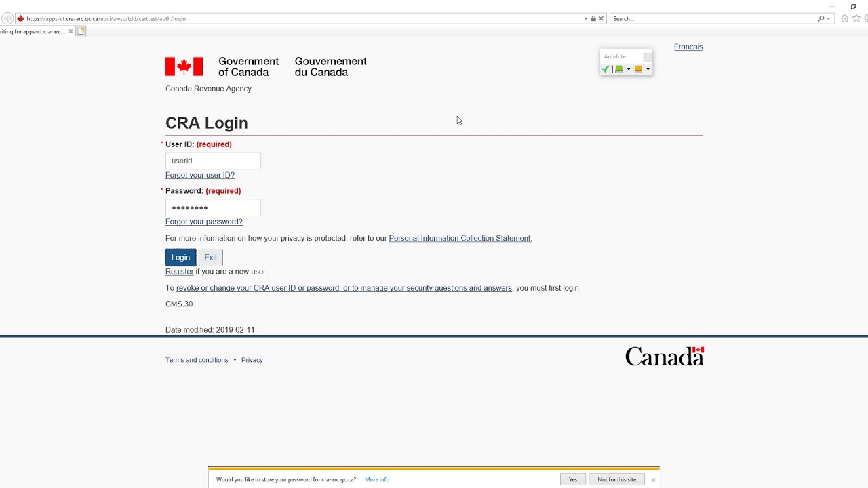Close the apps-ct.cra-arc tab
Image resolution: width=868 pixels, height=488 pixels.
click(71, 31)
